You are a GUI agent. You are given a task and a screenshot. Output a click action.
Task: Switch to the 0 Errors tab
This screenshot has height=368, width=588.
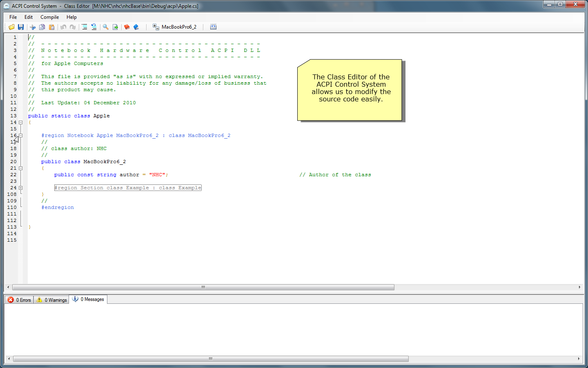[x=19, y=300]
